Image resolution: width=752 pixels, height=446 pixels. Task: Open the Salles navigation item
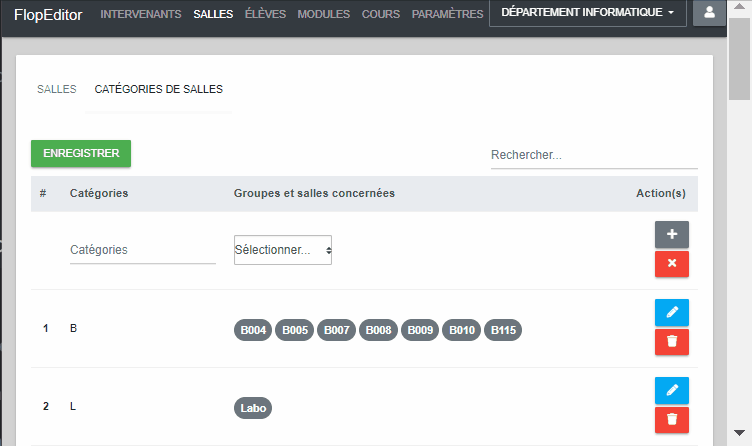click(x=213, y=14)
